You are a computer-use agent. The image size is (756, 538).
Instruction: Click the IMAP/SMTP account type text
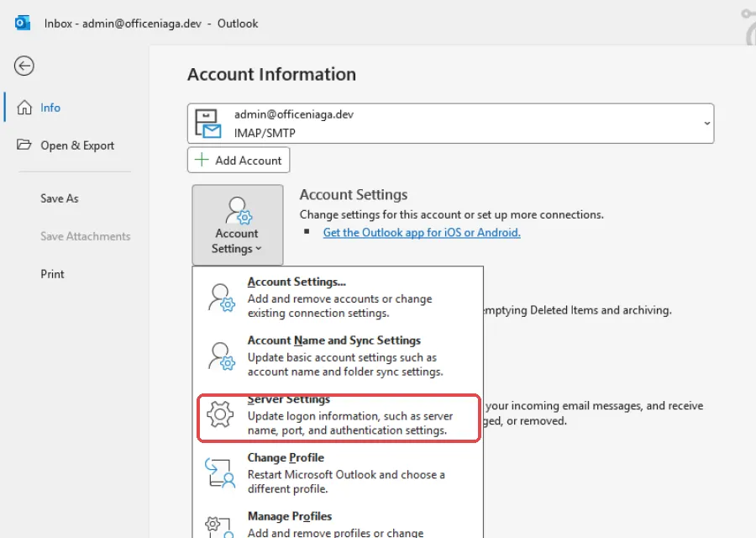click(265, 133)
